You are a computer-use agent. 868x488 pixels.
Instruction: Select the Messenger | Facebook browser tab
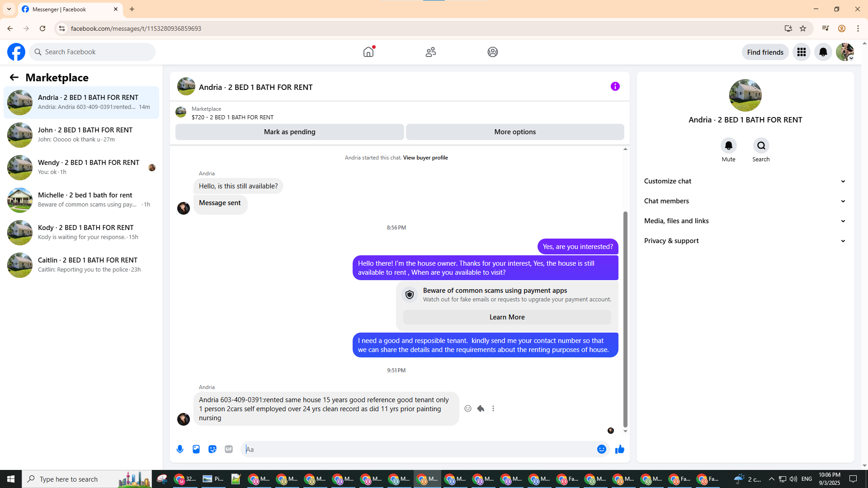click(70, 9)
